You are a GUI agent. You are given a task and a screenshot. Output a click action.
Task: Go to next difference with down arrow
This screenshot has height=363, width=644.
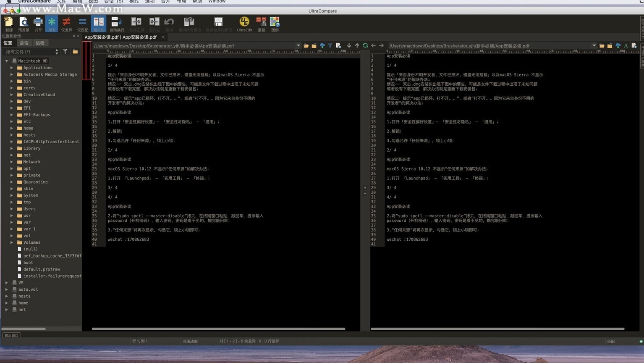(x=349, y=45)
